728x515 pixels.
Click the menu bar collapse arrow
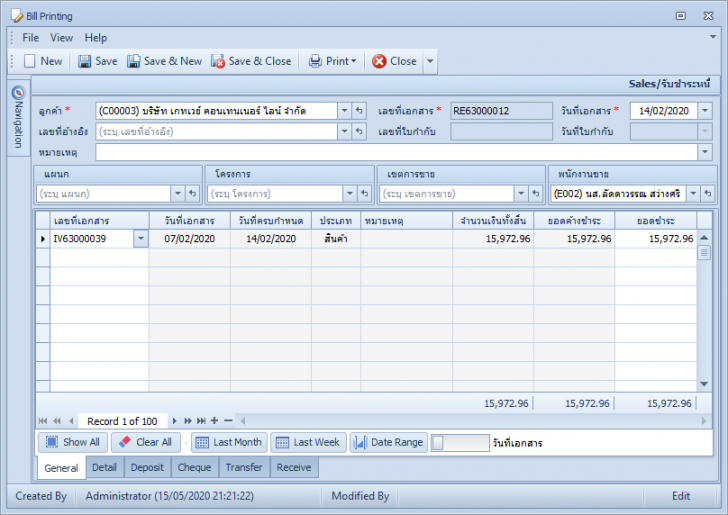713,37
